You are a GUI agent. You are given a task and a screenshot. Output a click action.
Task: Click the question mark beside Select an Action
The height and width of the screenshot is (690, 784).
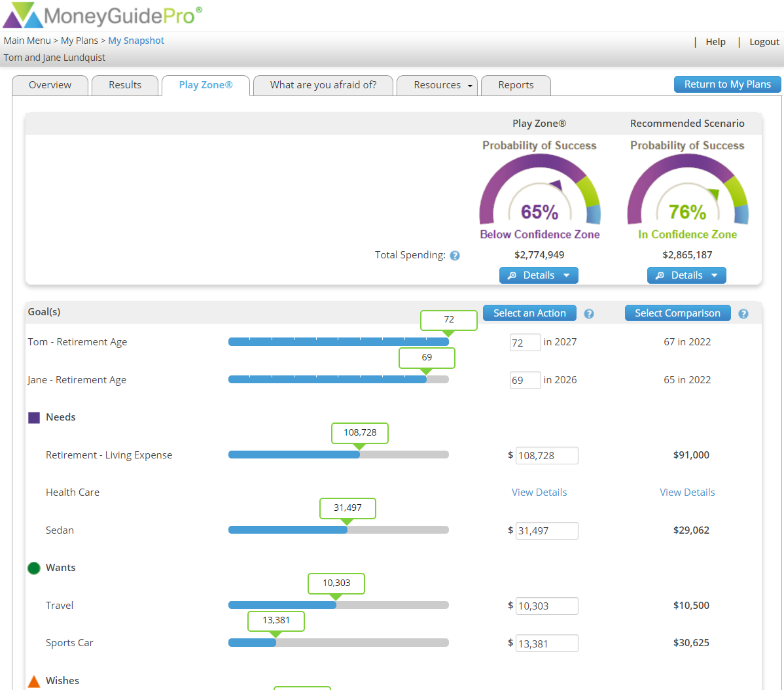point(589,313)
